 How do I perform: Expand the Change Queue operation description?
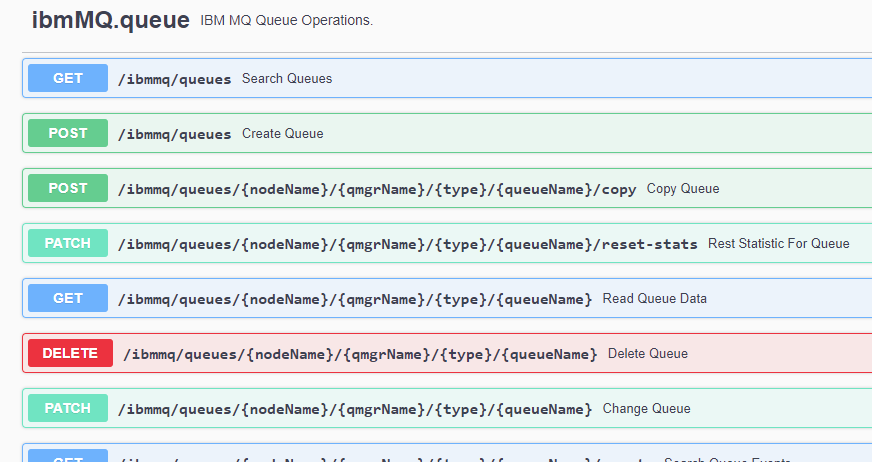pyautogui.click(x=646, y=409)
